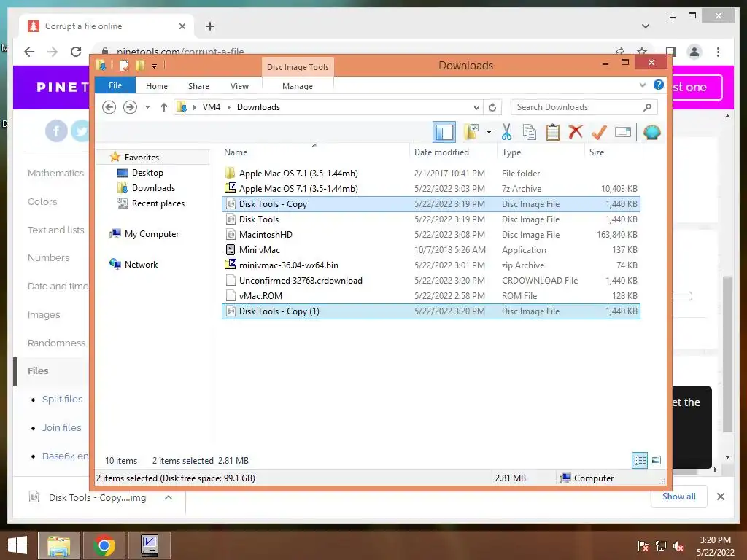Viewport: 747px width, 560px height.
Task: Select the Apple Mac OS 7.1 7z archive
Action: [x=430, y=189]
